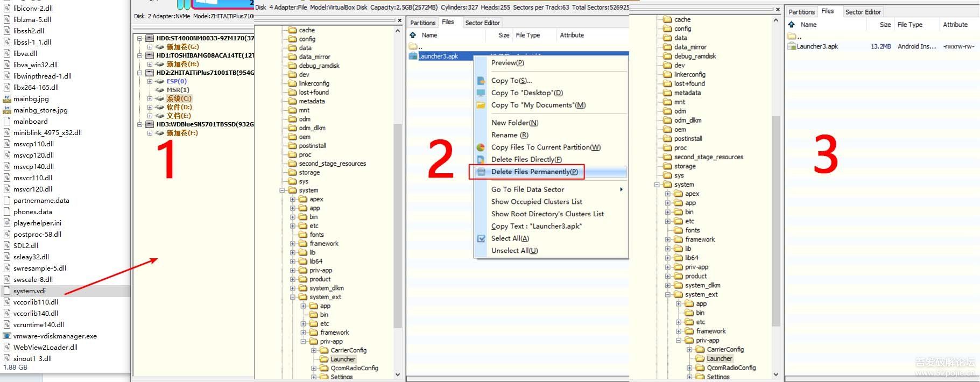The width and height of the screenshot is (980, 382).
Task: Click the 13.2MB size cell of Launcher3.apk
Action: (x=880, y=47)
